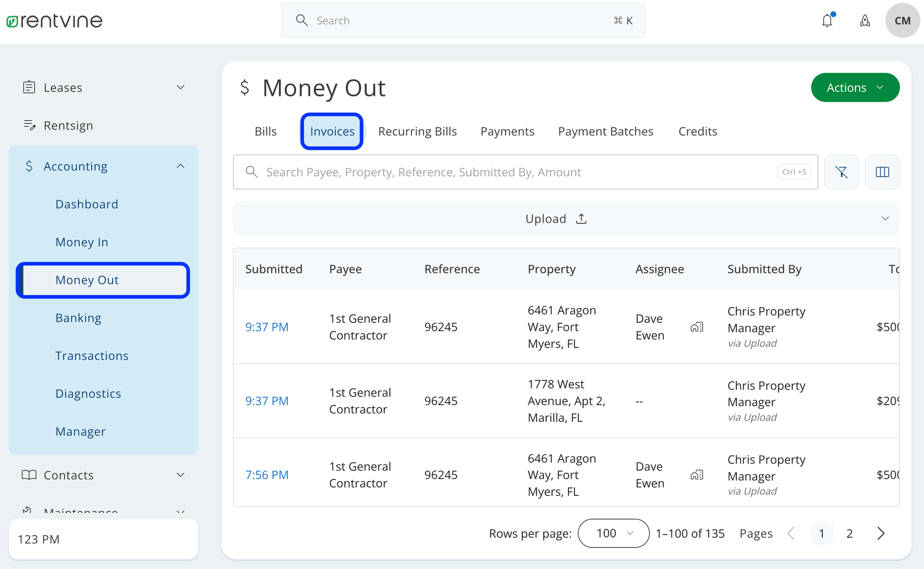924x569 pixels.
Task: Switch to the Payments tab
Action: (x=507, y=131)
